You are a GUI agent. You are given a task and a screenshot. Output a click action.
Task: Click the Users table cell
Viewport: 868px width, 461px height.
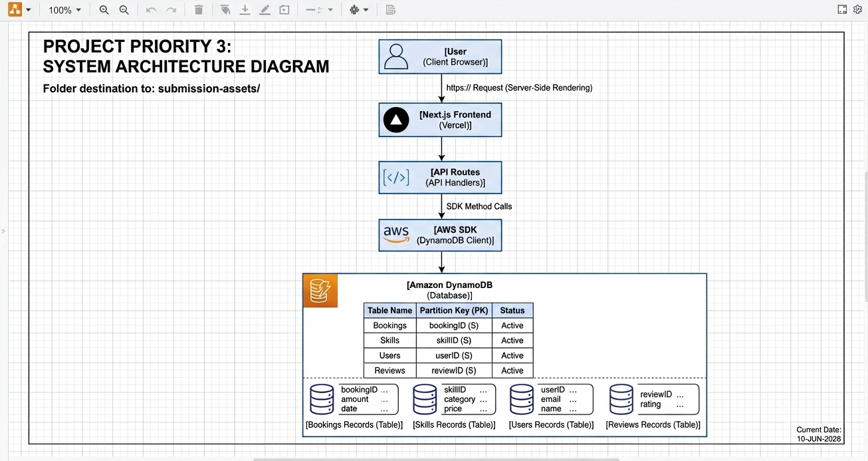pos(389,356)
